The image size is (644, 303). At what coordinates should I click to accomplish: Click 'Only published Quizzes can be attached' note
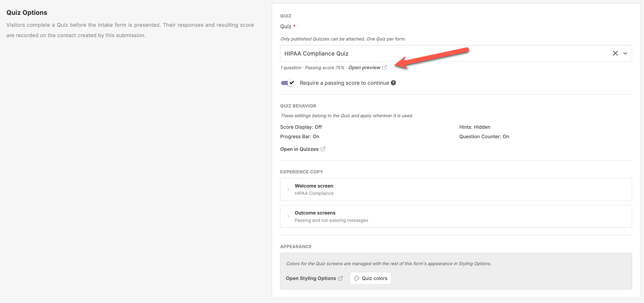click(x=343, y=39)
